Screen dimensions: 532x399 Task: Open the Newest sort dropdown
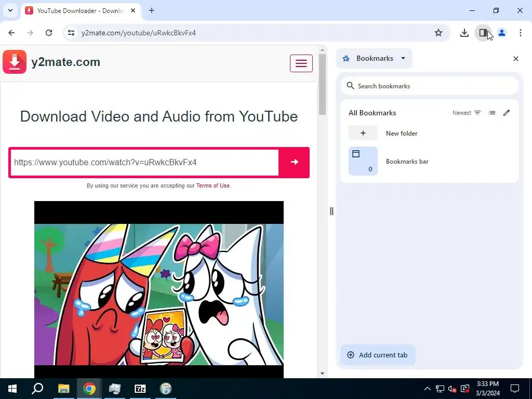(467, 113)
